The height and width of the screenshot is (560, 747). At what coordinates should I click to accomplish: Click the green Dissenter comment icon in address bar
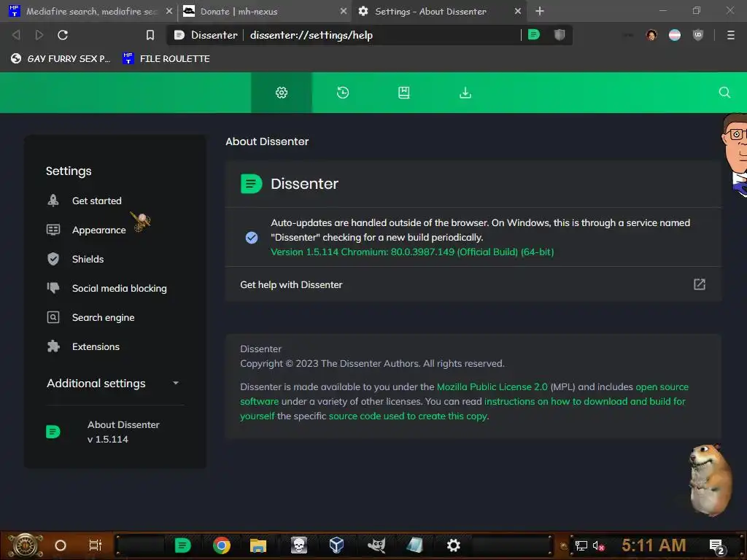(x=534, y=34)
